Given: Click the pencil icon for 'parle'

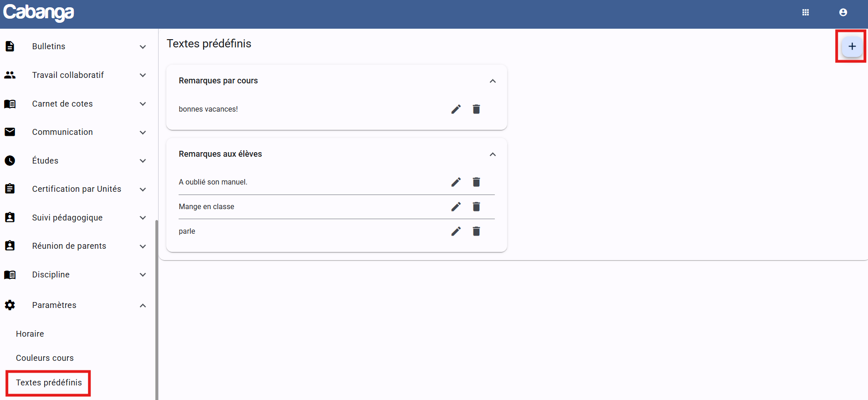Looking at the screenshot, I should [456, 231].
